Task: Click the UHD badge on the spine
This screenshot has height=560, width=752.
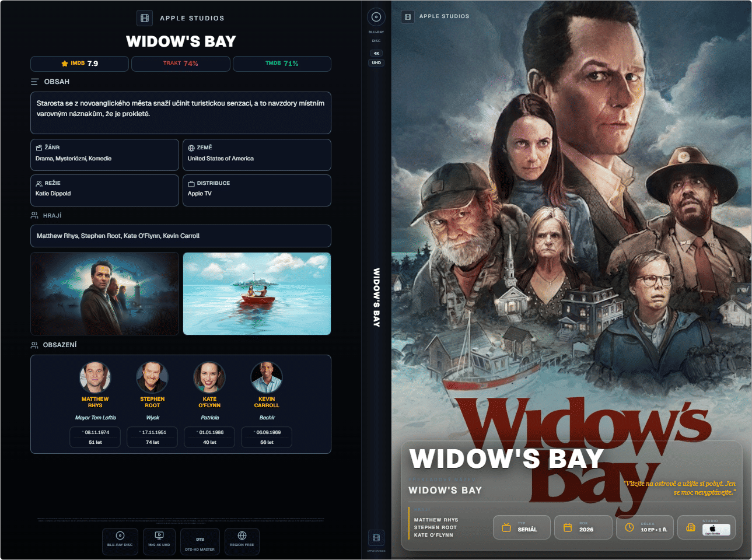Action: click(376, 62)
